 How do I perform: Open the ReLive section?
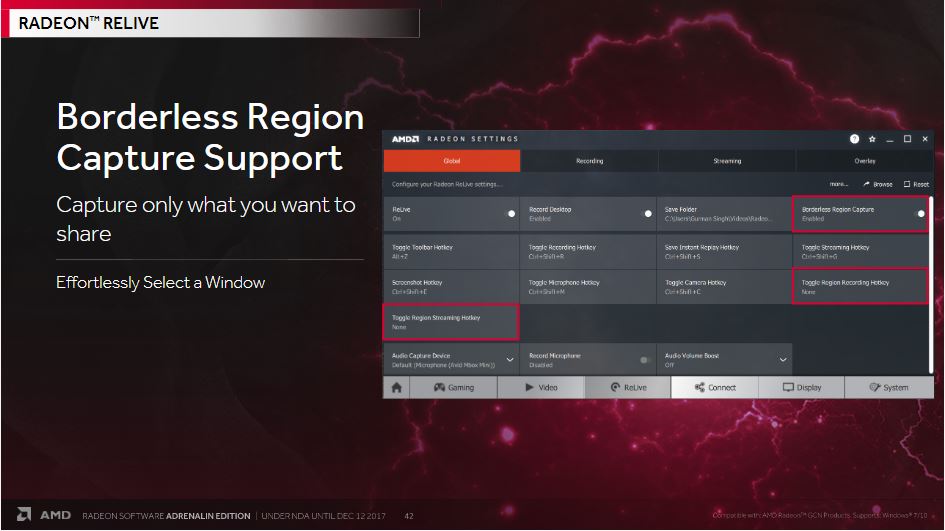628,388
